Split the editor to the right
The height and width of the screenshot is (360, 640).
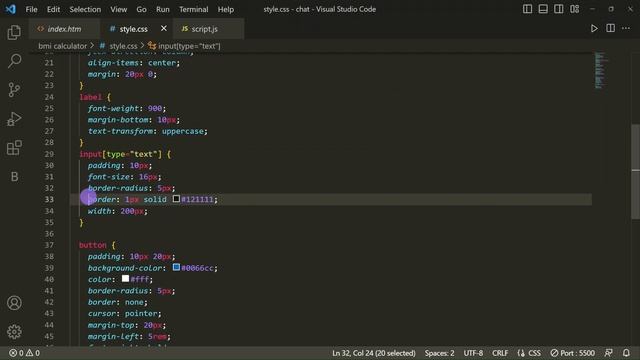pos(610,29)
